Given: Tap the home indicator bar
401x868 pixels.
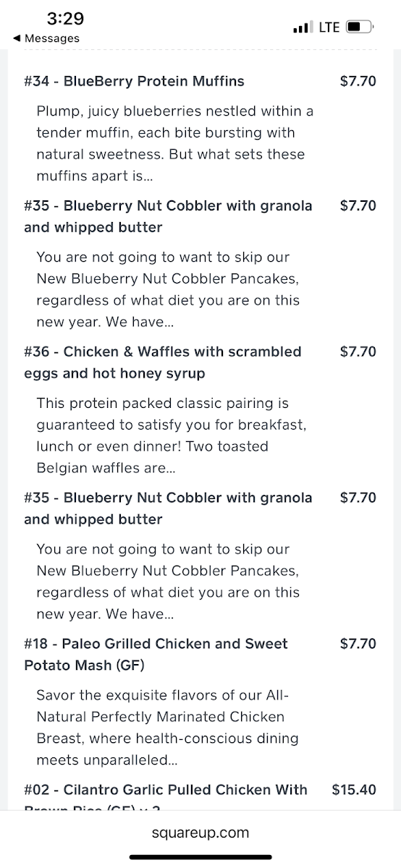Looking at the screenshot, I should pos(200,857).
